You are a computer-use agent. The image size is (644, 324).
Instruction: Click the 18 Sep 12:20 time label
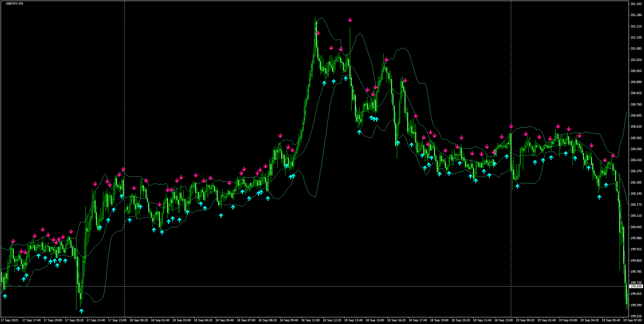point(332,320)
